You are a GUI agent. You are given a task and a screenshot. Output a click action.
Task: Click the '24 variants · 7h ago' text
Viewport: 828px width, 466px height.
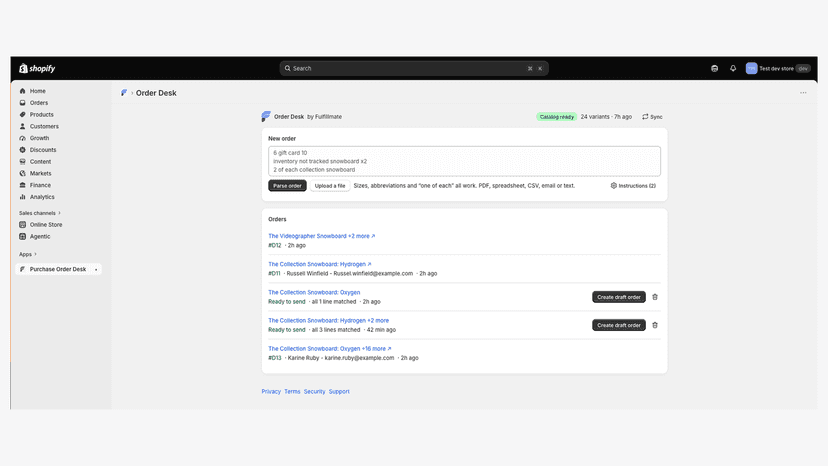(606, 117)
